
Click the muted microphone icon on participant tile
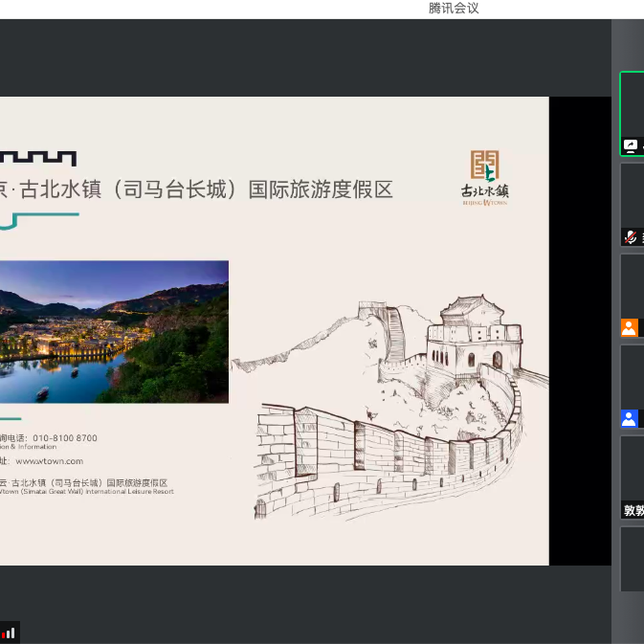click(x=630, y=237)
